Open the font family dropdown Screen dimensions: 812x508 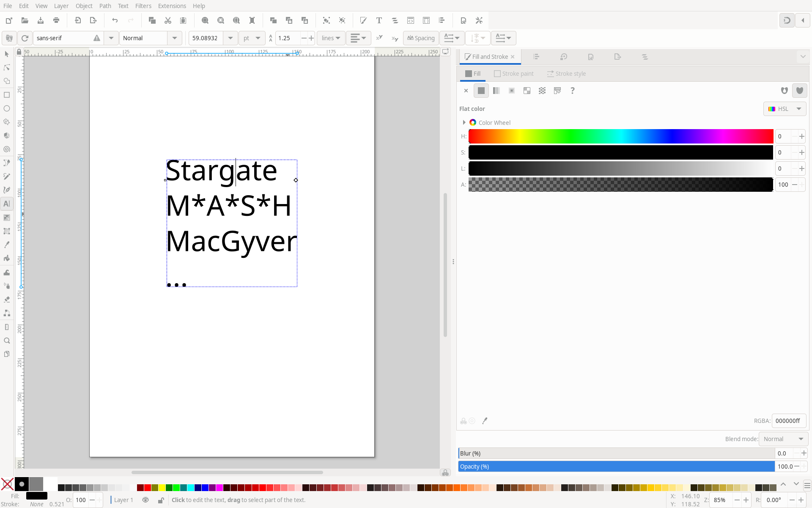coord(111,38)
